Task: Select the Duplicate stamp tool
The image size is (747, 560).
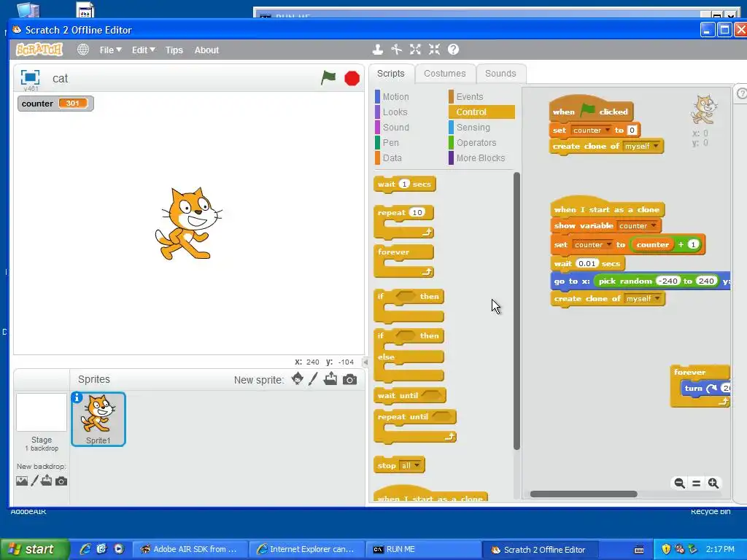Action: click(378, 49)
